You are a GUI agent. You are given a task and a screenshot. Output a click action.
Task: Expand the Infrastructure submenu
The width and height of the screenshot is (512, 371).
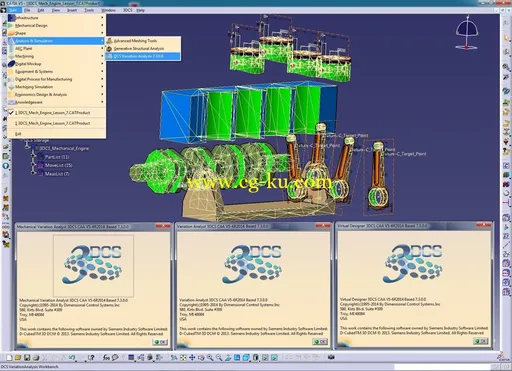pos(56,18)
